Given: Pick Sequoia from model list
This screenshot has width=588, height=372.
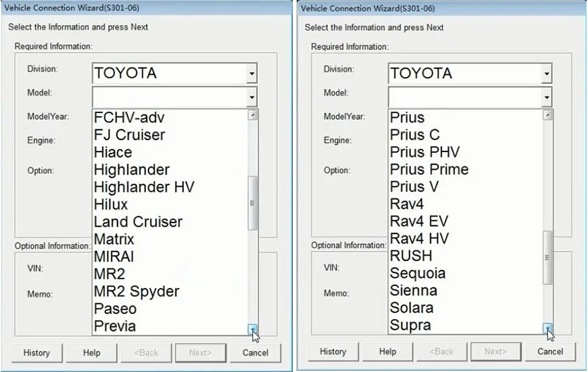Looking at the screenshot, I should pyautogui.click(x=466, y=273).
